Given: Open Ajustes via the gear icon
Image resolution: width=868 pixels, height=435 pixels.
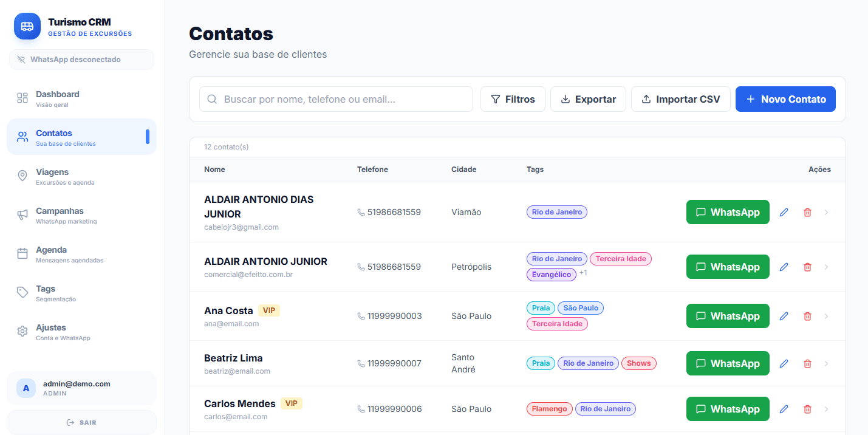Looking at the screenshot, I should point(22,330).
